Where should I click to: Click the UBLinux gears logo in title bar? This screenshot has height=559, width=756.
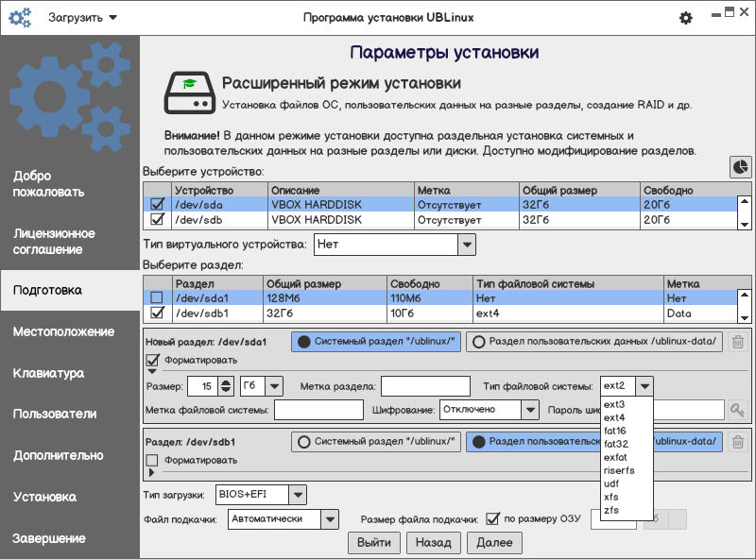point(20,18)
